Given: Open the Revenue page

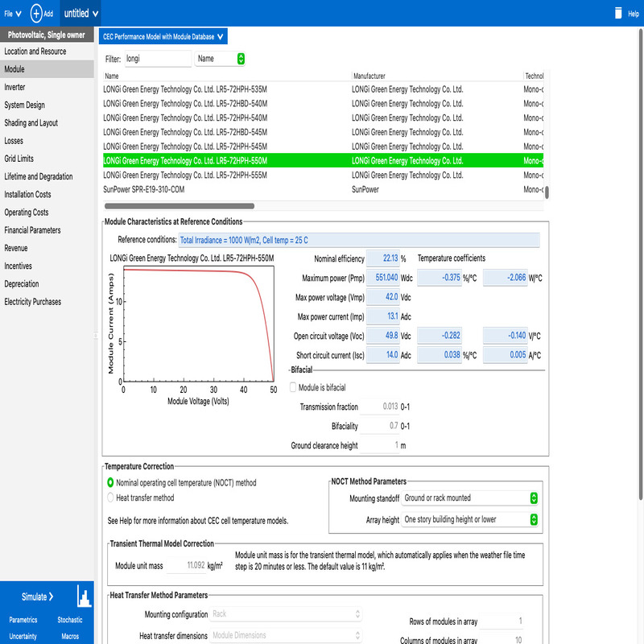Looking at the screenshot, I should [47, 248].
